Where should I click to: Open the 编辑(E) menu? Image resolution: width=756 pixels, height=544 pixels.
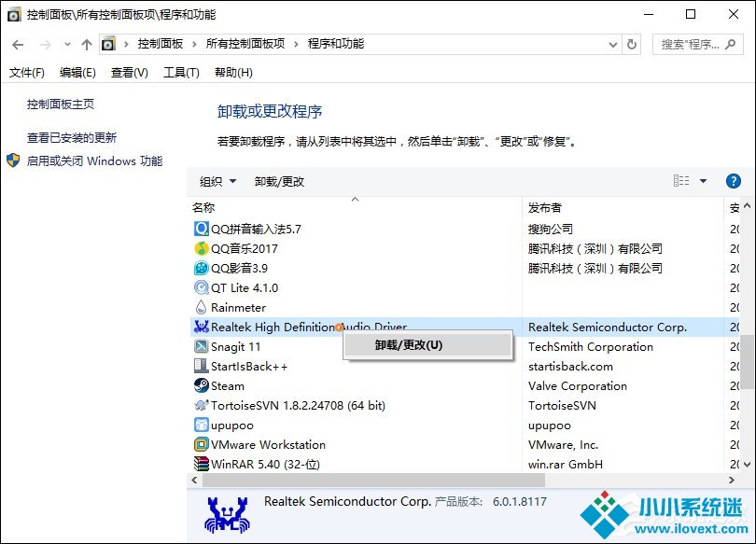77,72
